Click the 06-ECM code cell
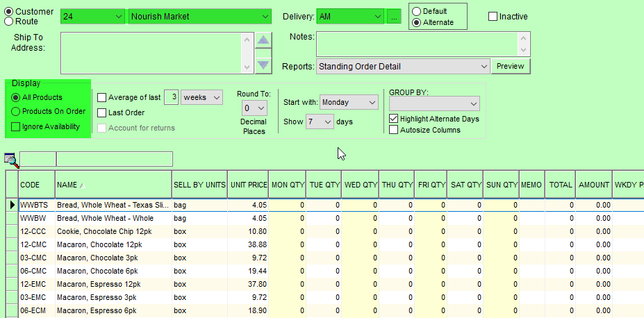This screenshot has height=318, width=644. coord(37,310)
